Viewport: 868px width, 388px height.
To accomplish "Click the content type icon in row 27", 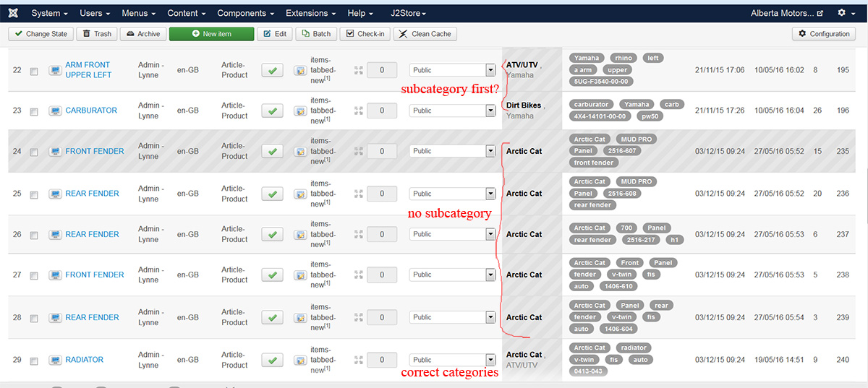I will click(300, 275).
